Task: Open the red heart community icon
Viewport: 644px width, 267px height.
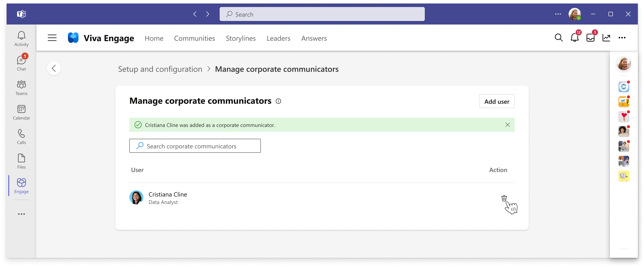Action: (623, 116)
